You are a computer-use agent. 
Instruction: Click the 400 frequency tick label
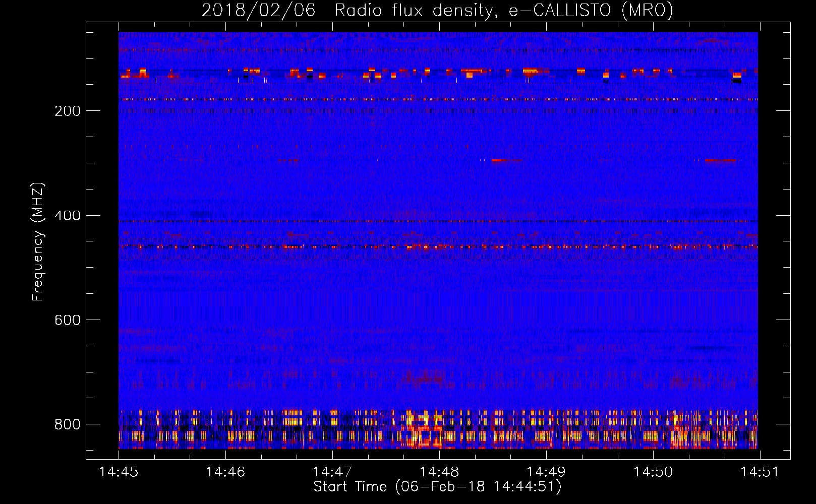pyautogui.click(x=68, y=216)
